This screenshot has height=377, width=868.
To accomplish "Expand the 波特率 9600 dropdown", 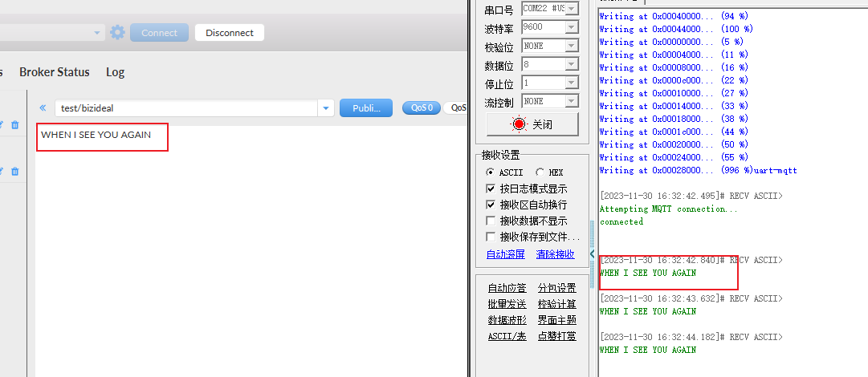I will pos(572,27).
